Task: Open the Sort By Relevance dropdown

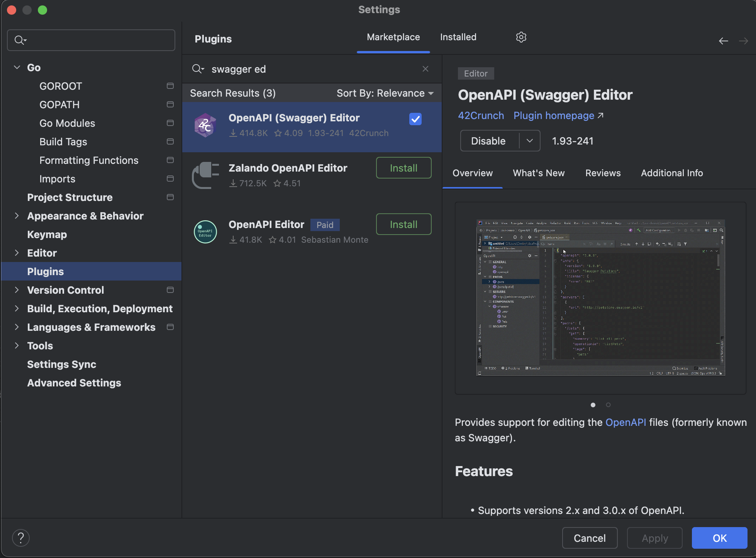Action: pos(385,93)
